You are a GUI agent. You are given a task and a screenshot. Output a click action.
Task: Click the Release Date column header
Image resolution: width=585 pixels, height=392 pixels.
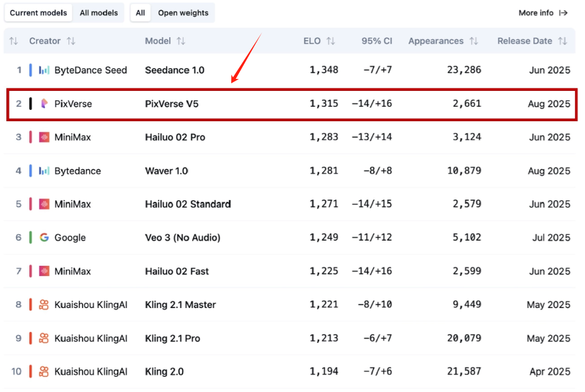(x=524, y=41)
